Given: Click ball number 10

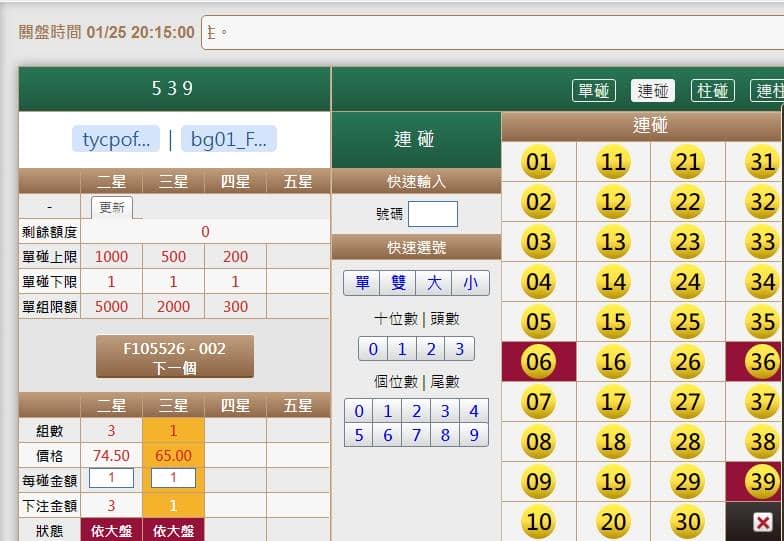Looking at the screenshot, I should click(538, 522).
